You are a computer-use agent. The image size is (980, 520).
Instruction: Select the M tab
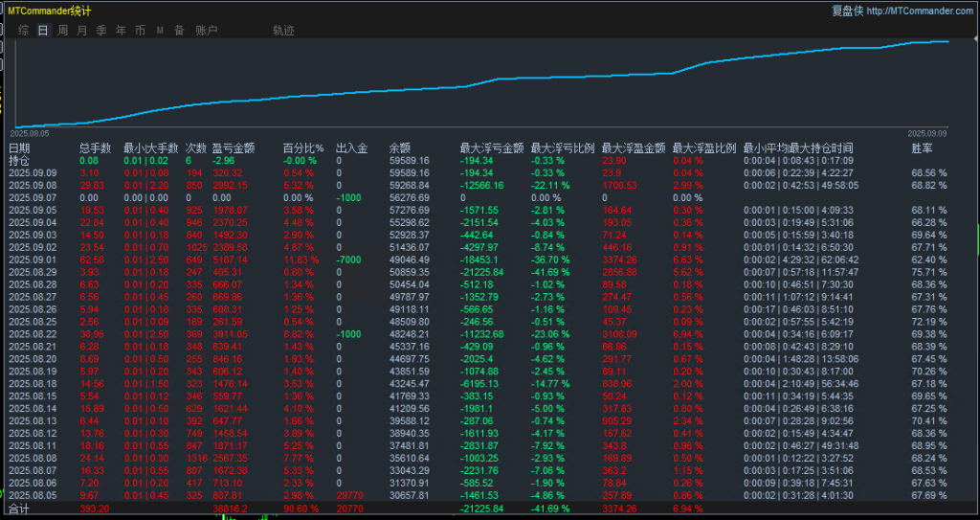coord(160,31)
